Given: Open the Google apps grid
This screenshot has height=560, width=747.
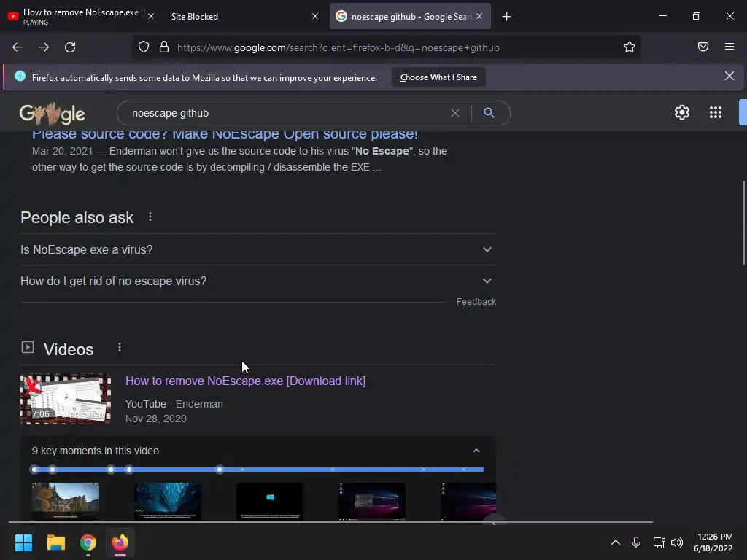Looking at the screenshot, I should click(x=715, y=112).
